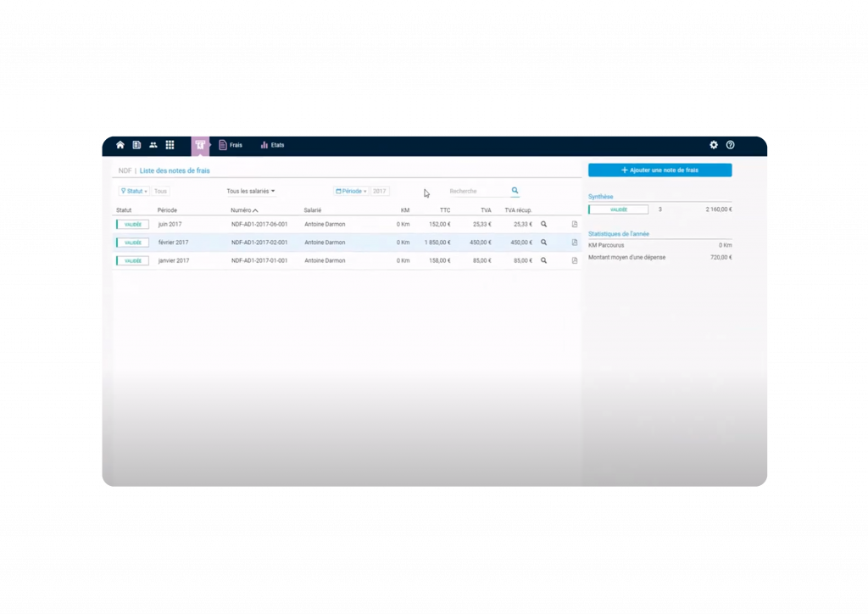Switch to the Frais tab
The width and height of the screenshot is (868, 614).
click(x=231, y=145)
